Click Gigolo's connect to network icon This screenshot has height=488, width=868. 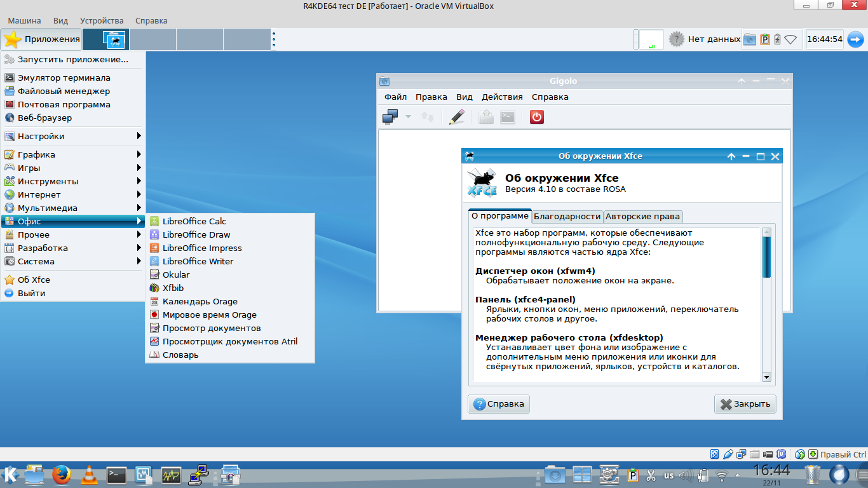pyautogui.click(x=390, y=117)
